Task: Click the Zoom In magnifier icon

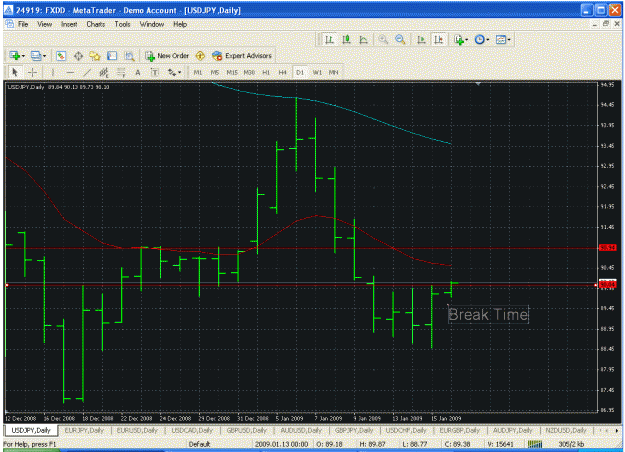Action: [383, 39]
